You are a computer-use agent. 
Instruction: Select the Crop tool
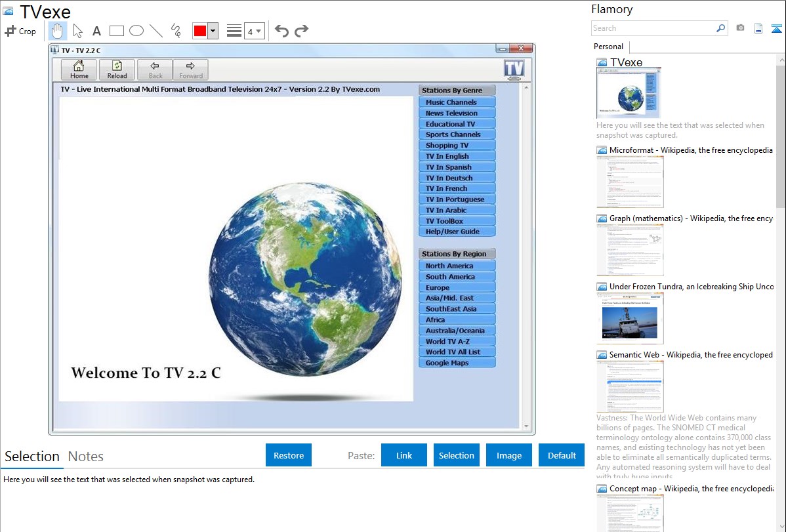20,31
